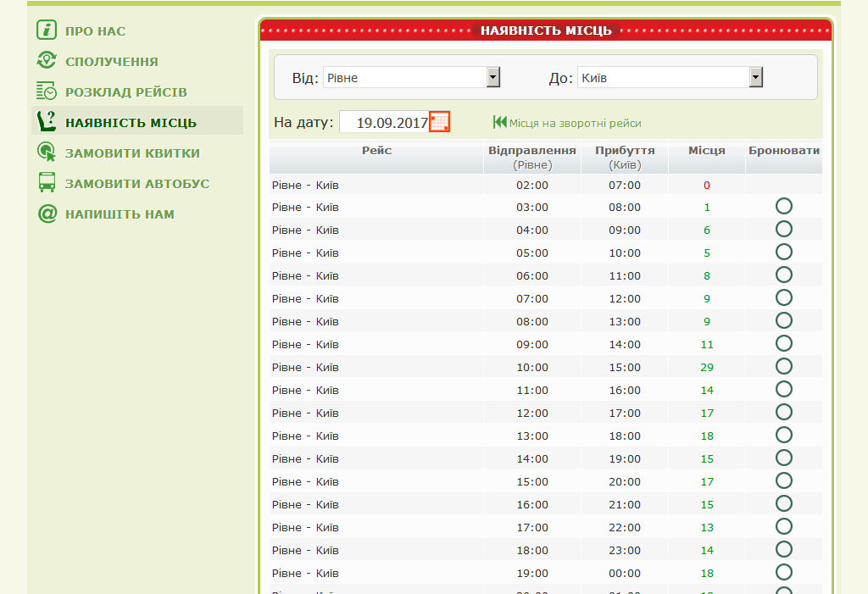Select the booking radio for 14:00 departure
The image size is (868, 594).
click(784, 458)
